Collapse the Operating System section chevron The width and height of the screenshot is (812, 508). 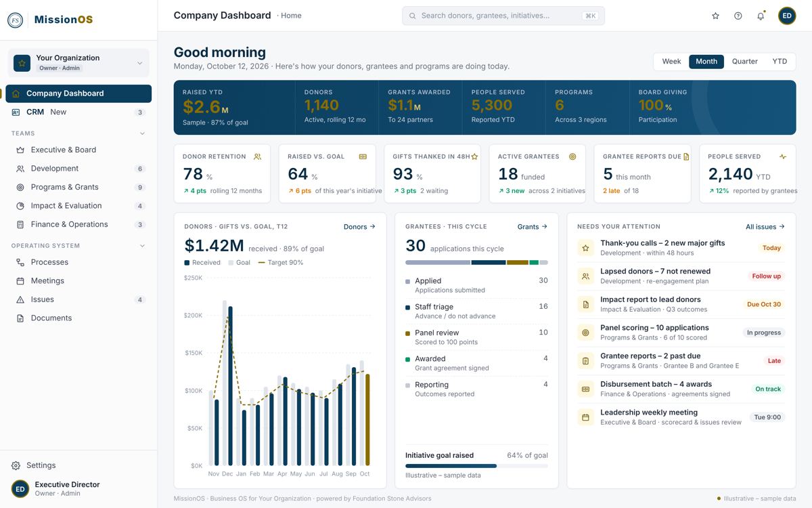point(142,246)
